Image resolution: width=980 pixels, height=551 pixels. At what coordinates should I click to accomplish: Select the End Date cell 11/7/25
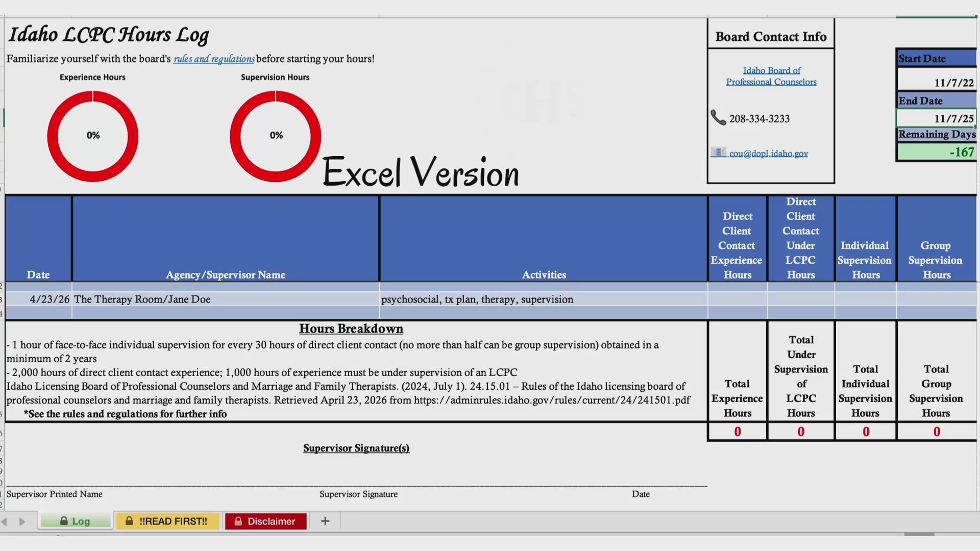coord(936,118)
